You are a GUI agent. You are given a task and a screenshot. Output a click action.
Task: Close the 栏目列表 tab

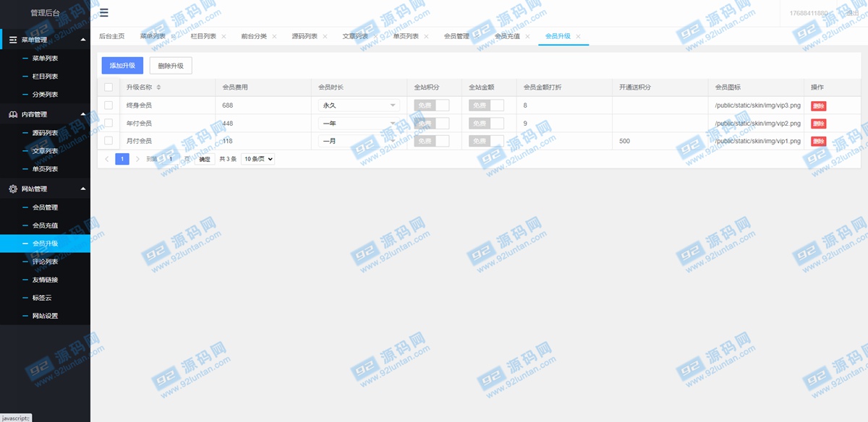[x=224, y=36]
